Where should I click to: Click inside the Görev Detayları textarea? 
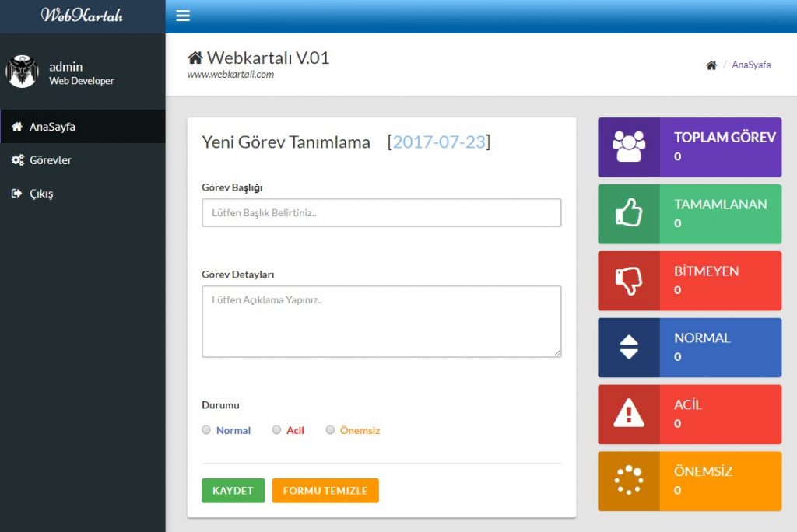[381, 321]
